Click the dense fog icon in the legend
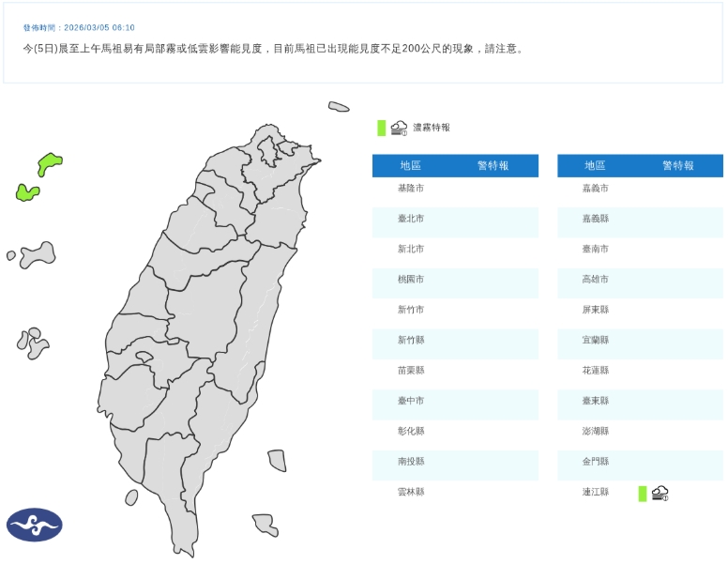The image size is (728, 564). (399, 128)
